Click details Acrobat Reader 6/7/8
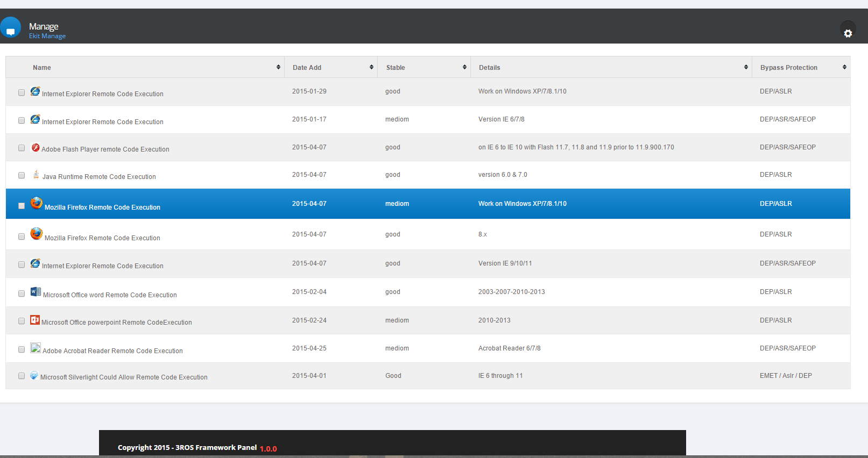This screenshot has height=458, width=868. pyautogui.click(x=510, y=348)
